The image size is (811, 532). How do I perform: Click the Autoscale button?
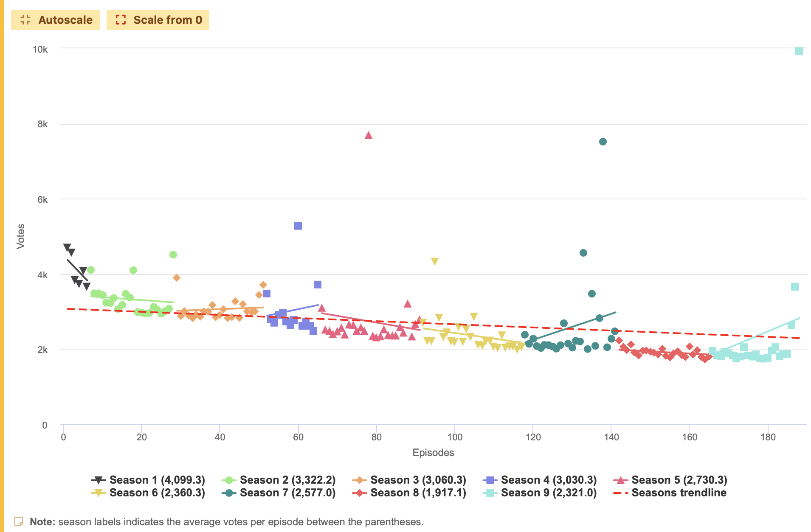click(x=55, y=20)
